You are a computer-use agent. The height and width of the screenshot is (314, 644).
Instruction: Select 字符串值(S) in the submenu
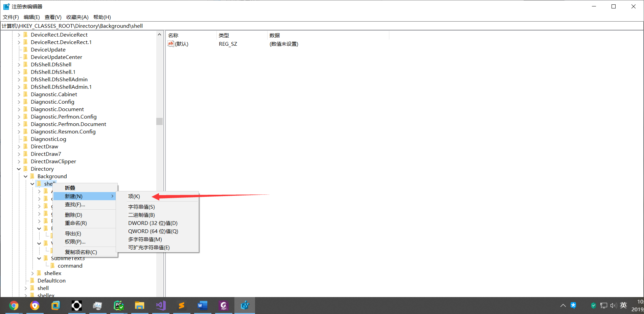tap(157, 207)
